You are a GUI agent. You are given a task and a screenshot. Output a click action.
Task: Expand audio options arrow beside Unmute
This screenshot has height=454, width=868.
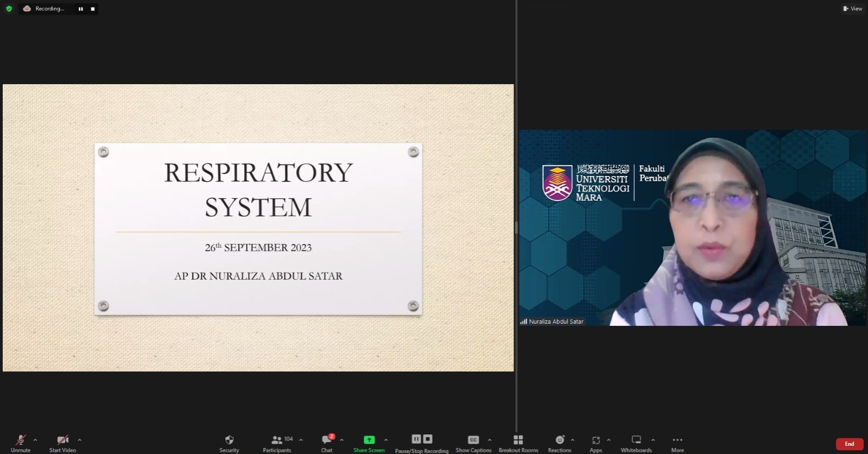(35, 440)
